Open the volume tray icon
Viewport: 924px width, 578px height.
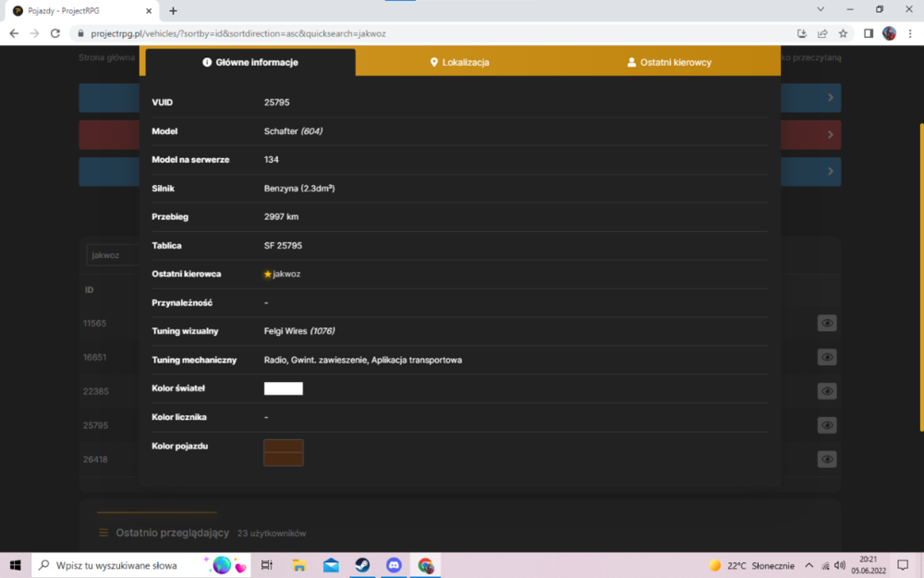(x=840, y=566)
